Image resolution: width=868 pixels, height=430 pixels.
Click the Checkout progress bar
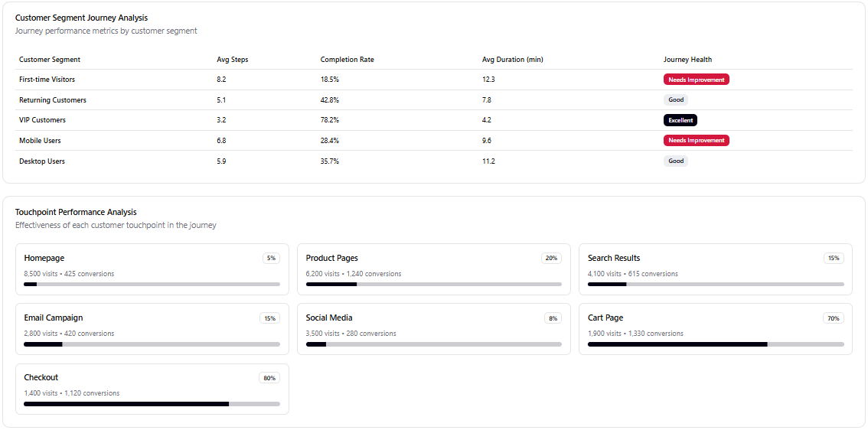pos(152,404)
